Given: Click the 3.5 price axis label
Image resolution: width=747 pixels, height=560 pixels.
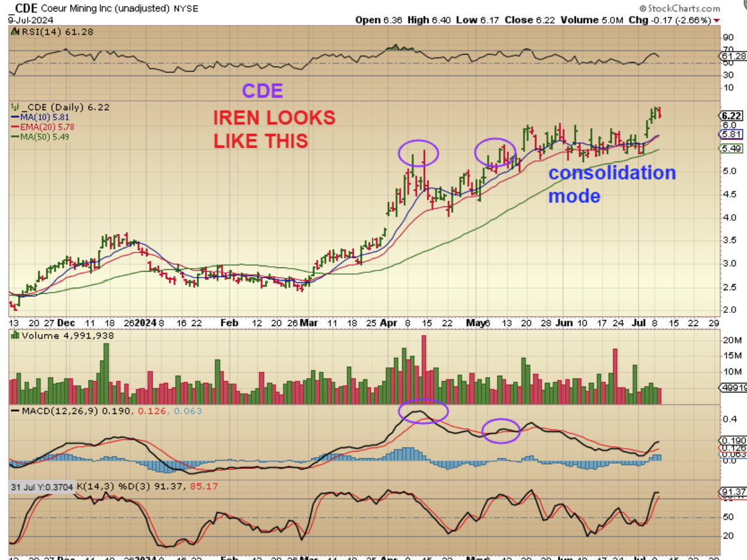Looking at the screenshot, I should tap(729, 240).
